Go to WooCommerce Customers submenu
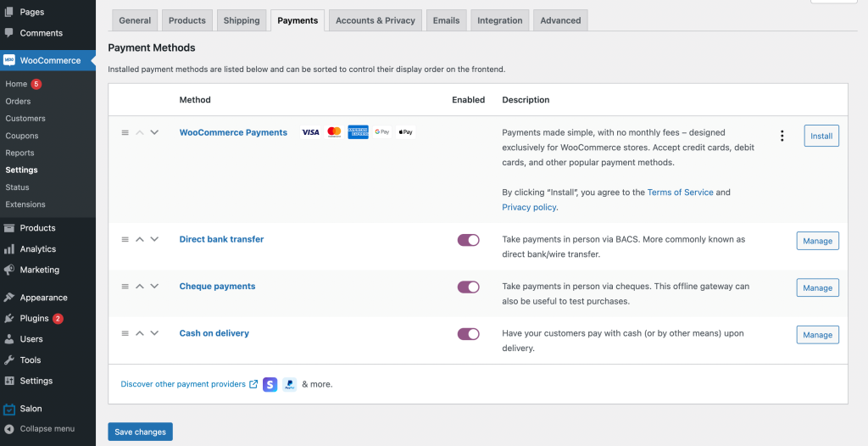The height and width of the screenshot is (446, 868). (x=25, y=119)
